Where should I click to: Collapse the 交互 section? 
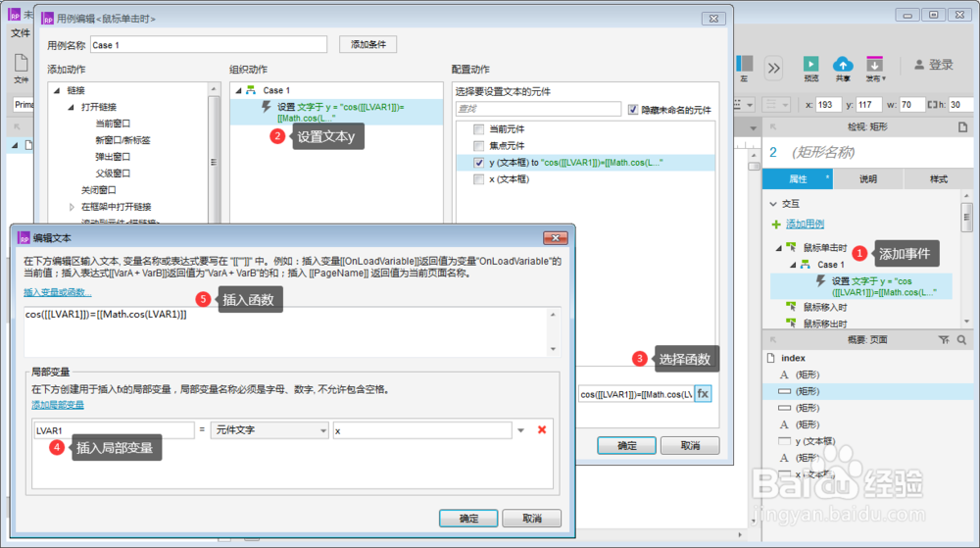773,204
